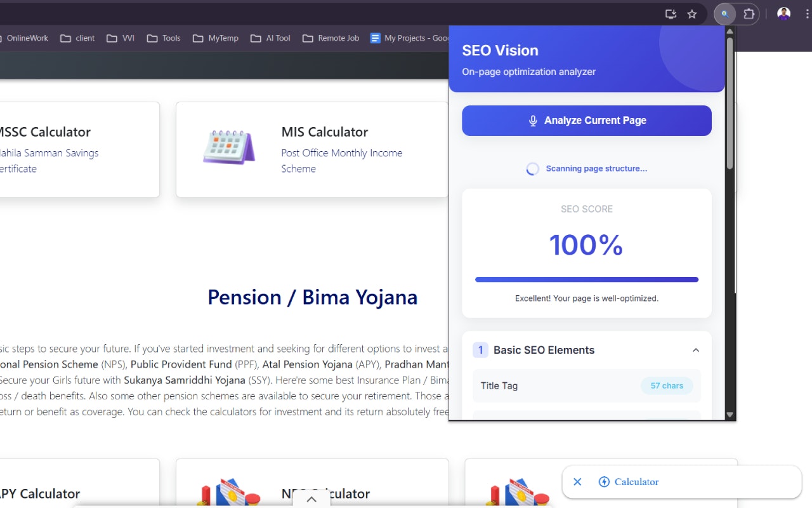
Task: Open Chrome's three-dot menu
Action: click(806, 13)
